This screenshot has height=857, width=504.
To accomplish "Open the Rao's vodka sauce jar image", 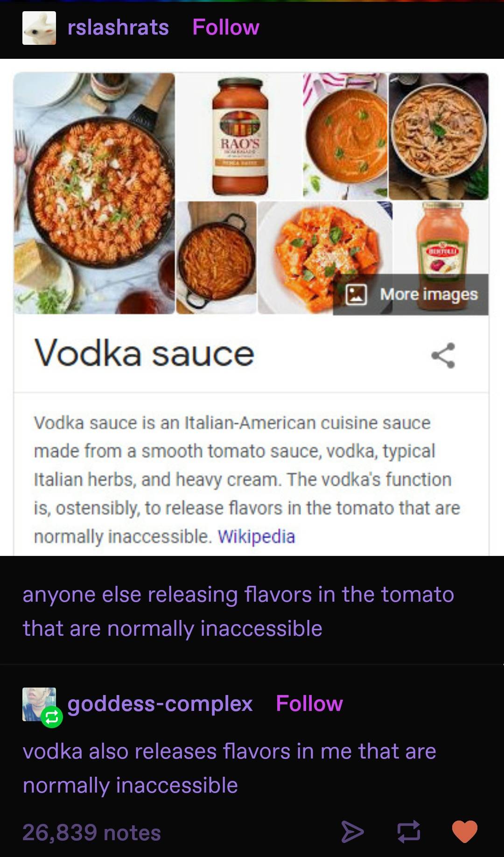I will [240, 136].
